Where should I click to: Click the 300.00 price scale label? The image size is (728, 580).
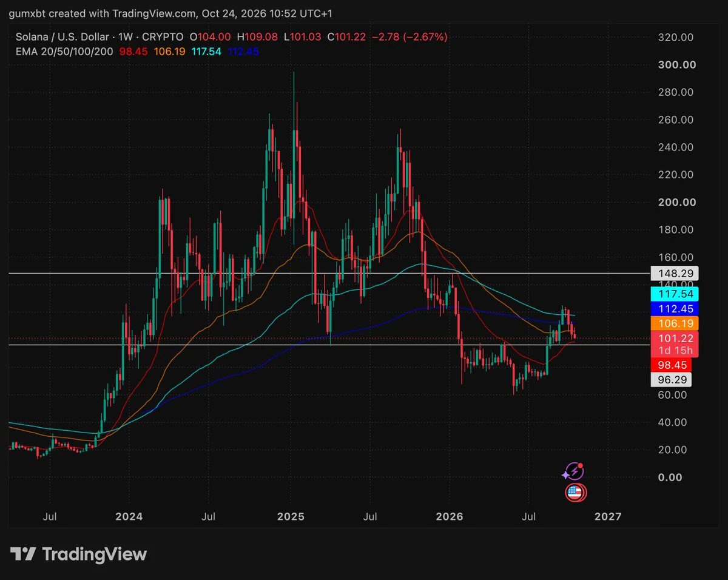677,65
